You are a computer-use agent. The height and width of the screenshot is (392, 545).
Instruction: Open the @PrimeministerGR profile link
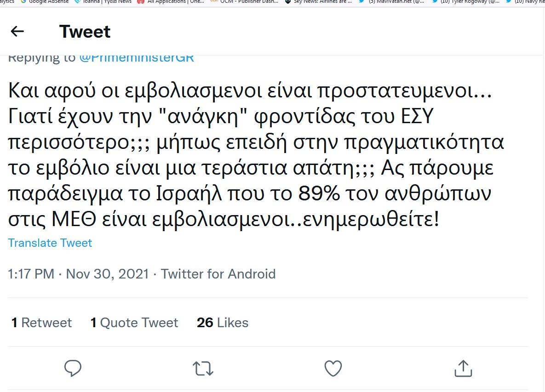(137, 58)
